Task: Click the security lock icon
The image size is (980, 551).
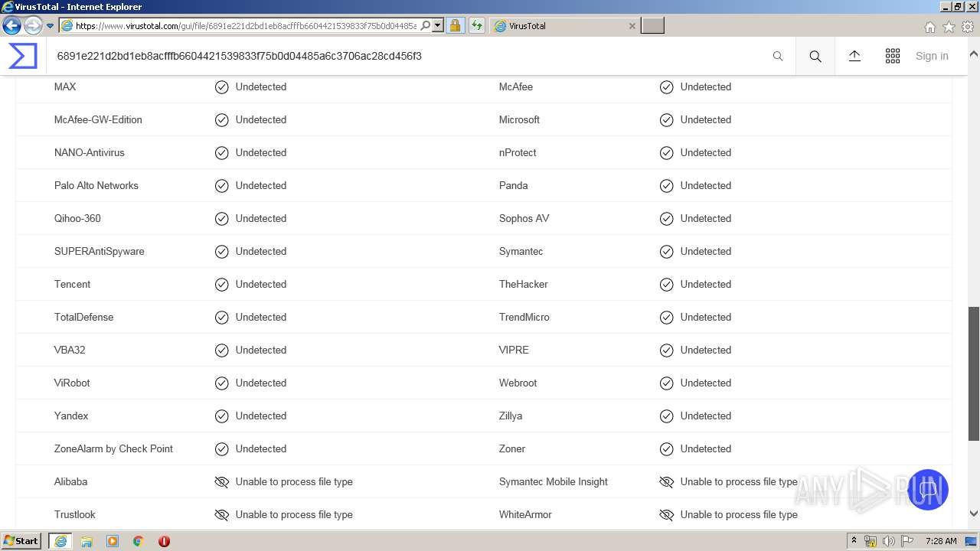Action: click(x=455, y=25)
